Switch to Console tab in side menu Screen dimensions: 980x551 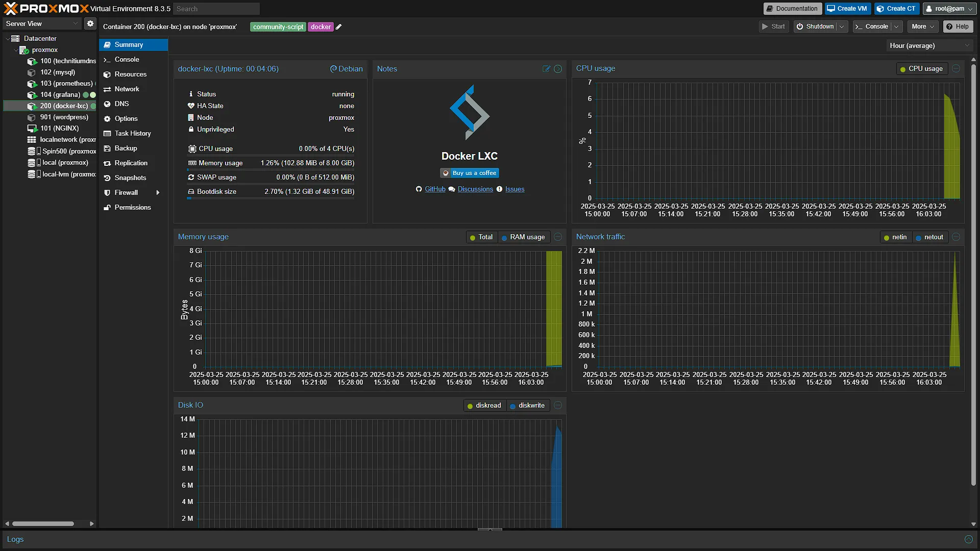tap(133, 59)
